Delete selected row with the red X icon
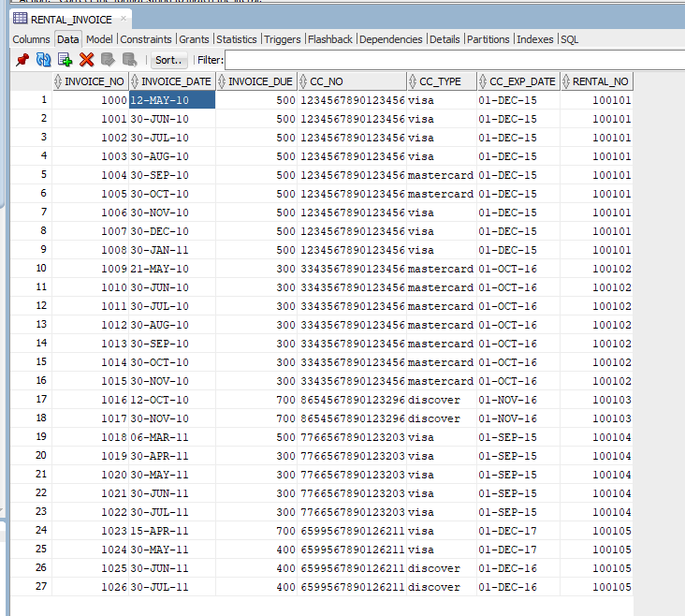The height and width of the screenshot is (616, 685). tap(86, 60)
